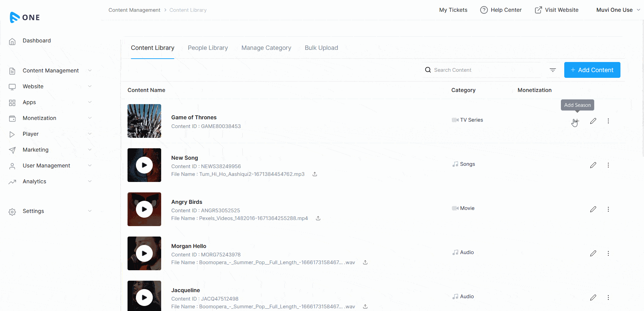Open more options for Jacqueline
Image resolution: width=644 pixels, height=311 pixels.
tap(608, 298)
